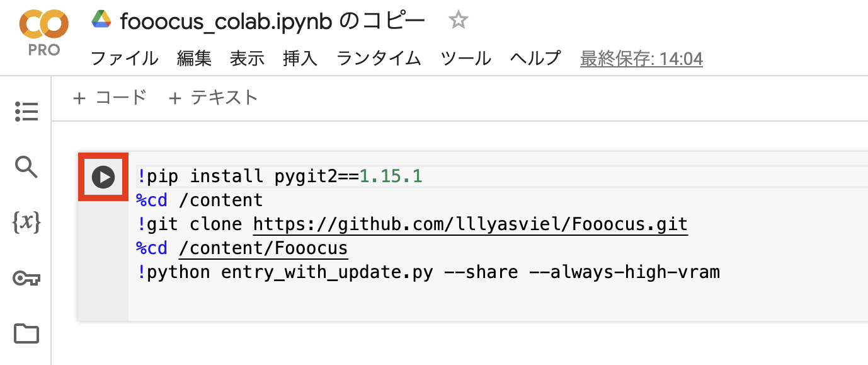This screenshot has width=868, height=365.
Task: Open the 挿入 menu
Action: [299, 58]
